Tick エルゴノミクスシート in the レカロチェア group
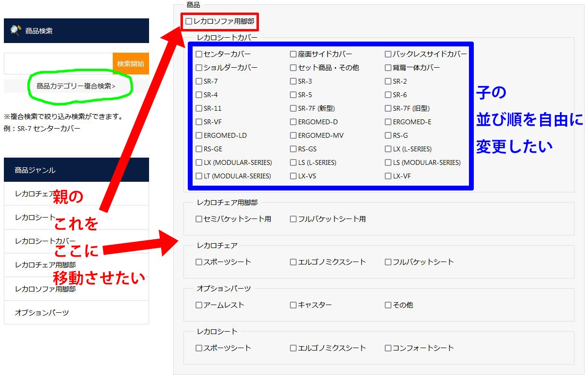Image resolution: width=588 pixels, height=380 pixels. tap(293, 262)
